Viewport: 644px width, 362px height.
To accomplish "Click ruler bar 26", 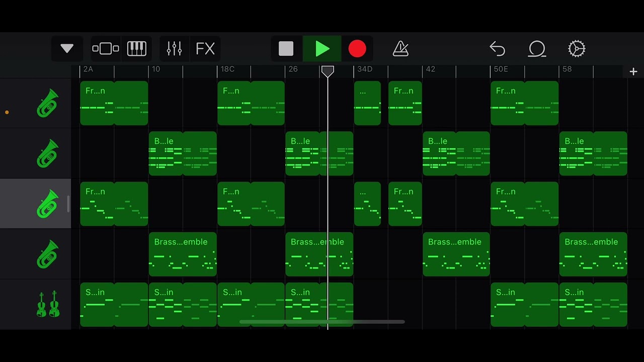I will (293, 69).
